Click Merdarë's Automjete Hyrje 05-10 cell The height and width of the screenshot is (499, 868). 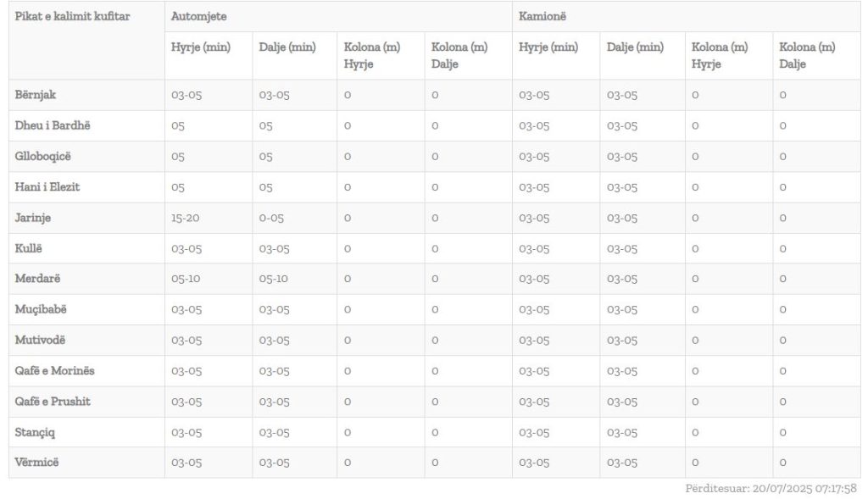(186, 279)
